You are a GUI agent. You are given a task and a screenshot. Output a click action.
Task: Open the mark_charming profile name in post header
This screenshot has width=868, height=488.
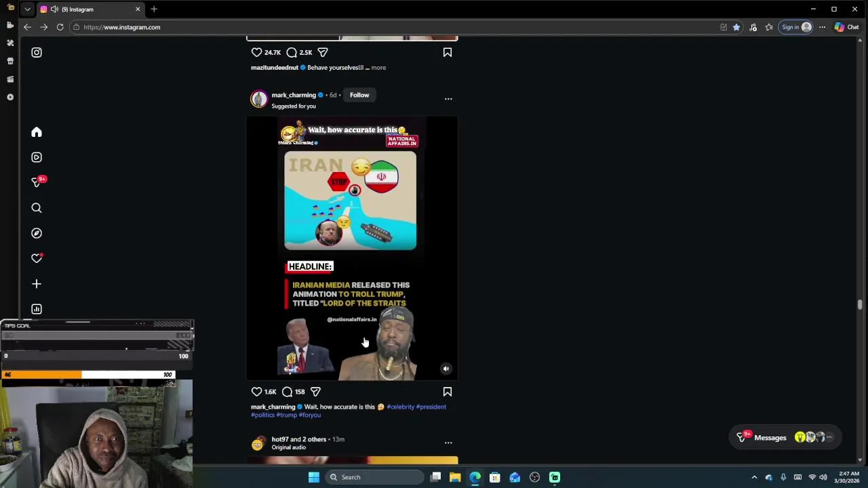[x=294, y=95]
